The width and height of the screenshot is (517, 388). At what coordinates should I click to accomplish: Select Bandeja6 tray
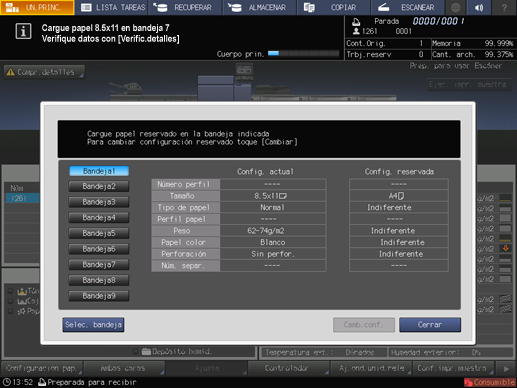point(99,249)
